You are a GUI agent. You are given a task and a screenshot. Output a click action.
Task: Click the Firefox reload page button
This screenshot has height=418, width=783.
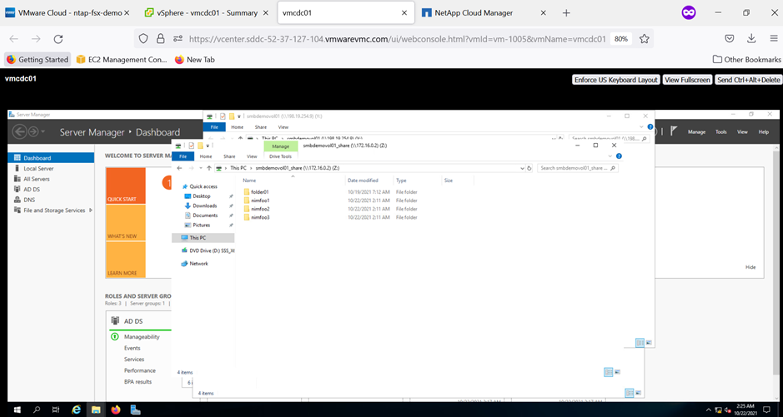click(x=58, y=39)
